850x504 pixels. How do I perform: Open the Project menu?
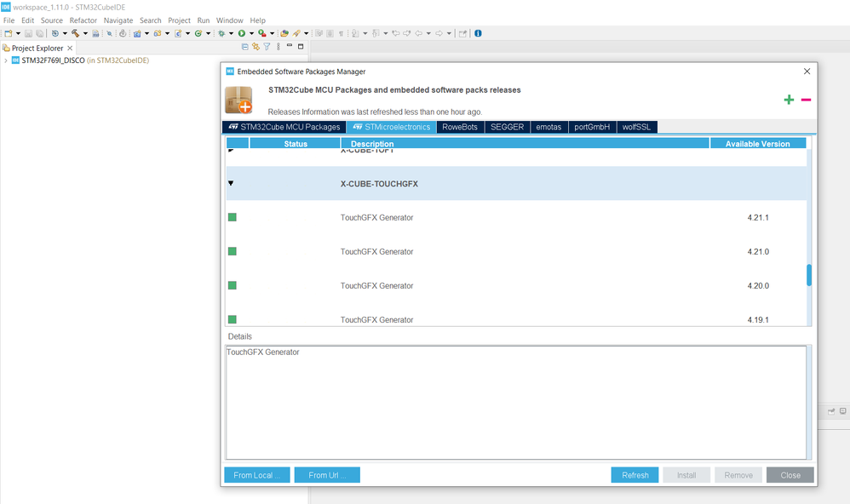click(x=179, y=20)
